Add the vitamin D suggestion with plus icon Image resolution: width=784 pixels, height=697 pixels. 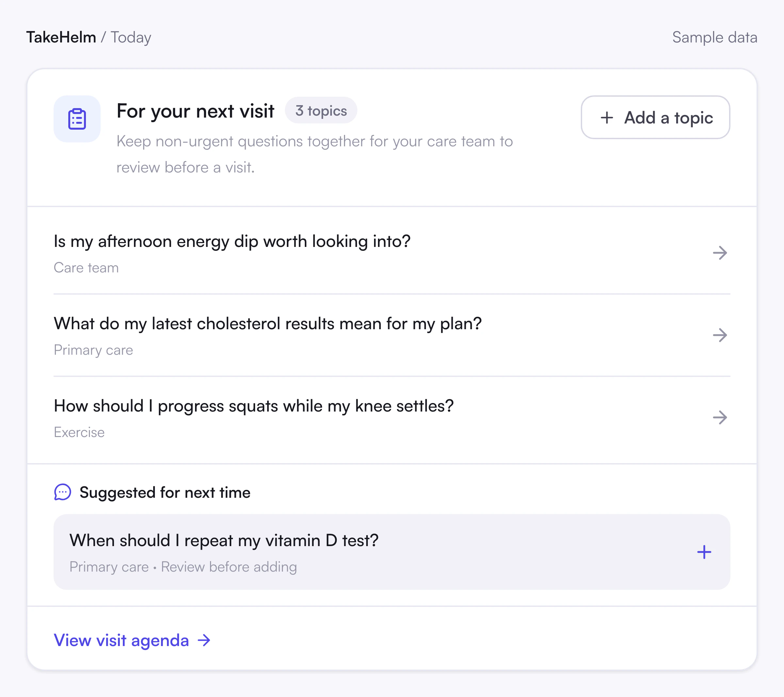[704, 552]
